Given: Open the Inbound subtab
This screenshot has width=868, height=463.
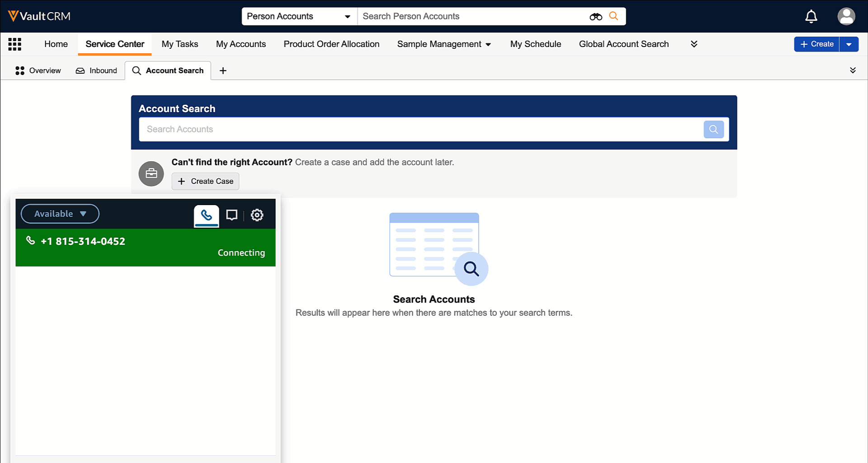Looking at the screenshot, I should [96, 70].
